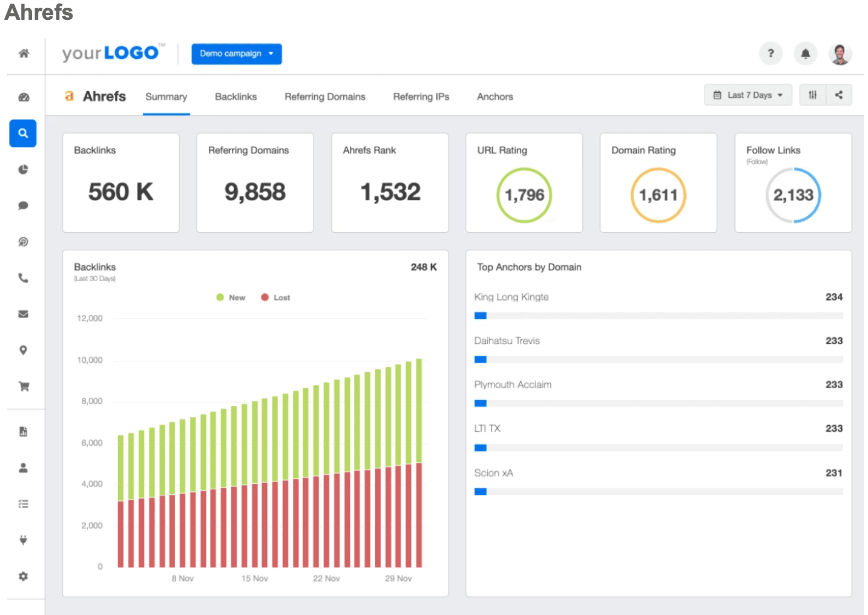This screenshot has height=615, width=868.
Task: Open the phone call tracking icon
Action: (23, 278)
